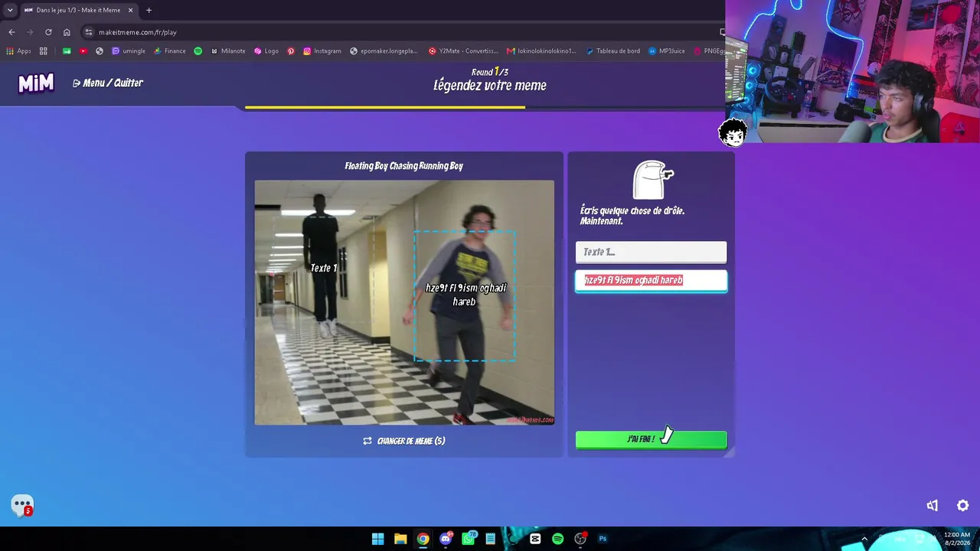Switch to Chrome in the taskbar
980x551 pixels.
point(423,539)
